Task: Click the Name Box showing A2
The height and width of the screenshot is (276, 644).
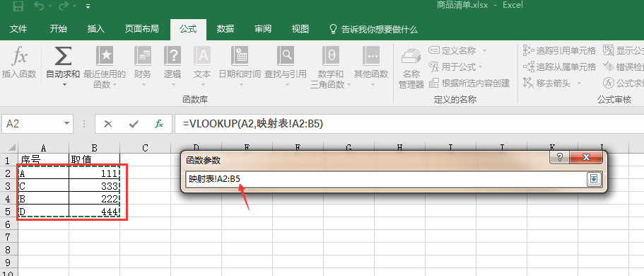Action: (32, 124)
